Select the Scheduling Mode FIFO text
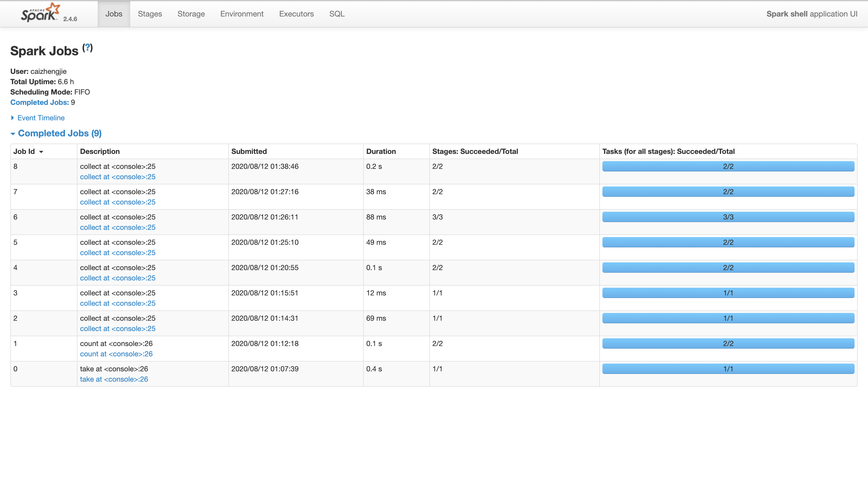This screenshot has width=868, height=502. tap(50, 92)
